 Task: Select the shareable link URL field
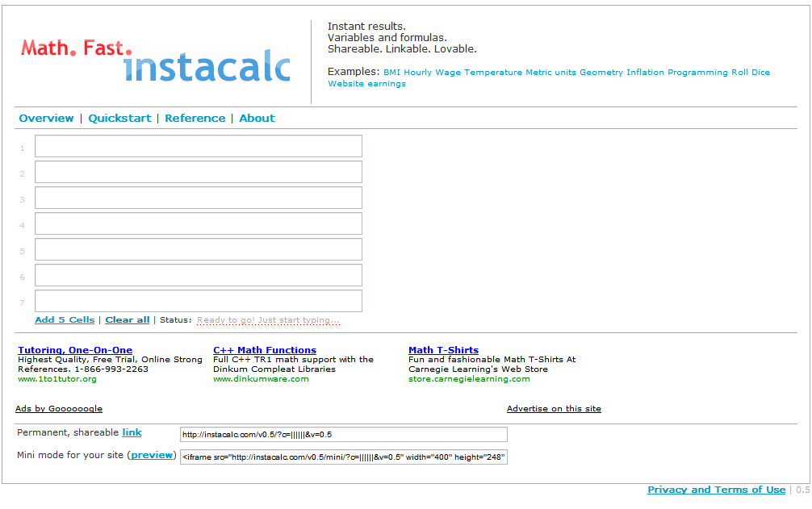point(345,434)
